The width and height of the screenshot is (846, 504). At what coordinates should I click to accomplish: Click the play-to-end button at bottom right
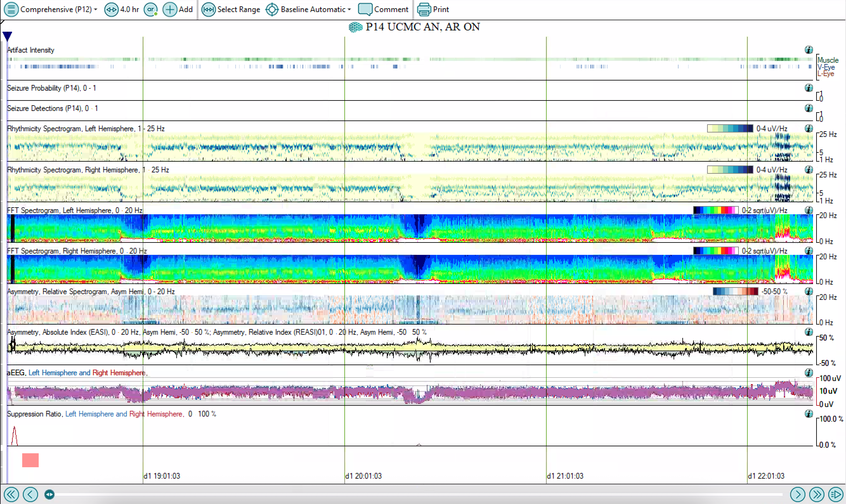(836, 494)
